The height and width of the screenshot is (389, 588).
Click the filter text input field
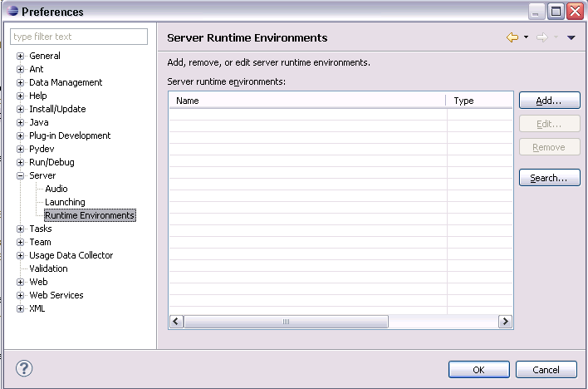click(79, 37)
